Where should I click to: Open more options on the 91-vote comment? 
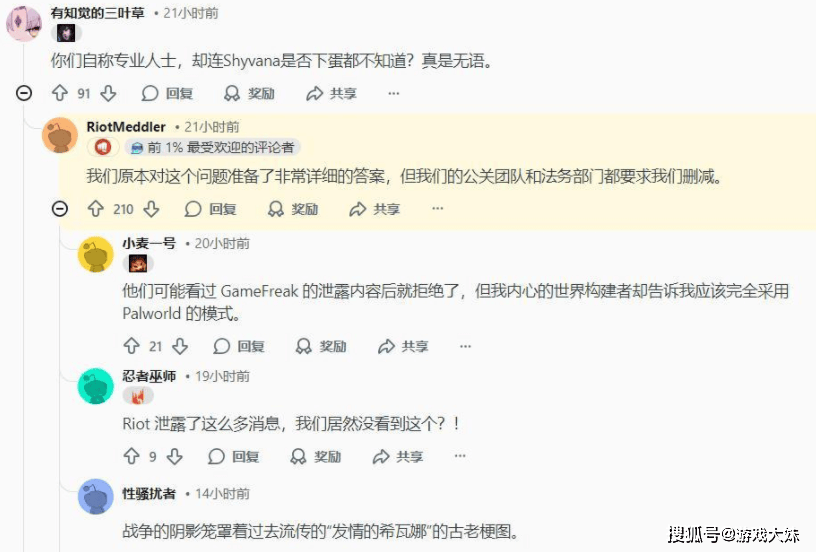(x=394, y=93)
